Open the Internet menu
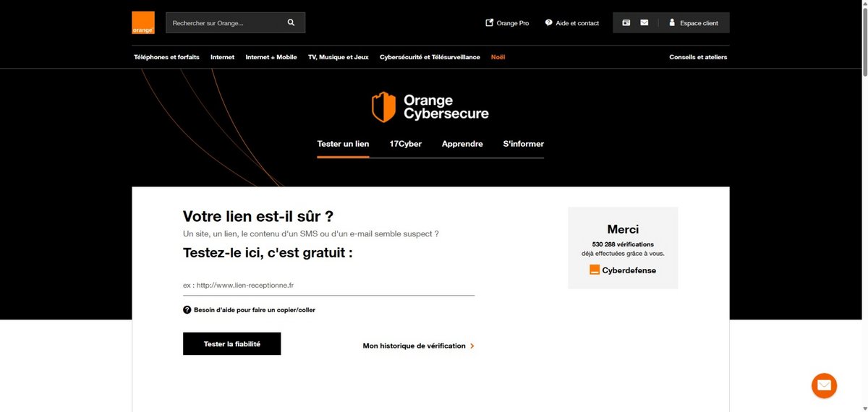This screenshot has width=868, height=412. coord(223,57)
